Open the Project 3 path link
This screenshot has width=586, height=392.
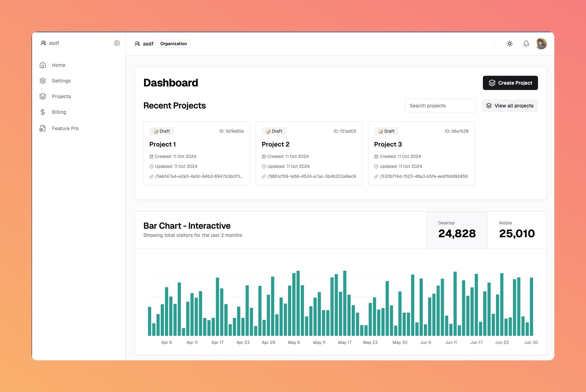coord(423,176)
